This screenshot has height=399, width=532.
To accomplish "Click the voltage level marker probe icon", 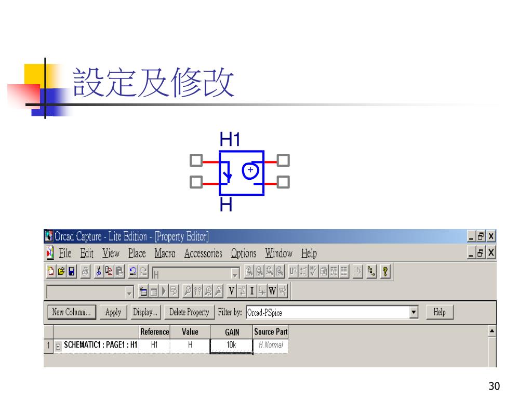I will point(187,291).
